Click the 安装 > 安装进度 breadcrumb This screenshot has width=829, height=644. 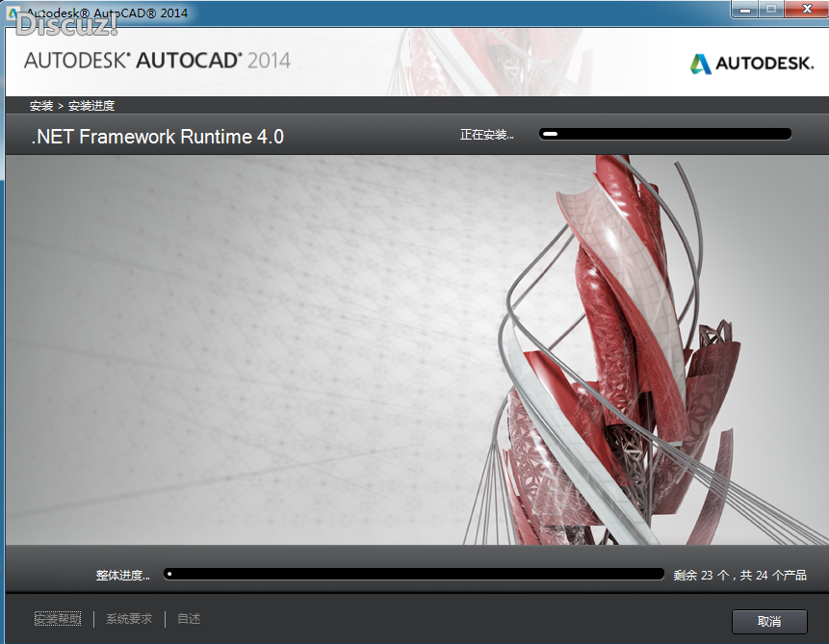pos(72,106)
